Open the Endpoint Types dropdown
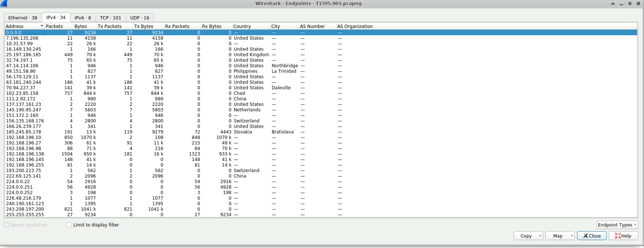This screenshot has height=248, width=644. pyautogui.click(x=617, y=225)
